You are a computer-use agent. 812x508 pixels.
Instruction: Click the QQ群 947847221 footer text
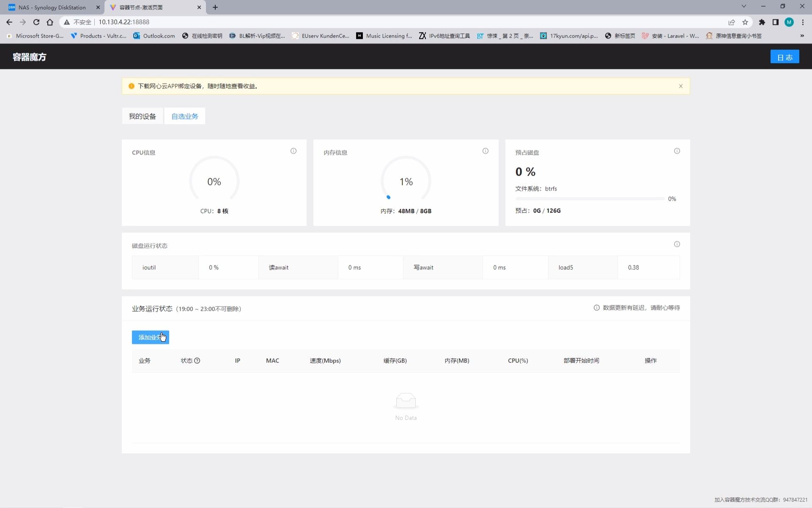tap(761, 500)
